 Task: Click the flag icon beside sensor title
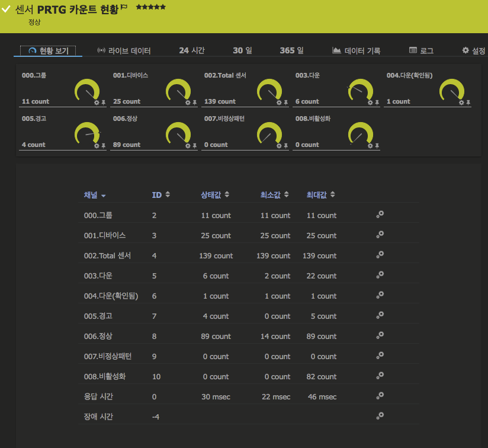124,7
